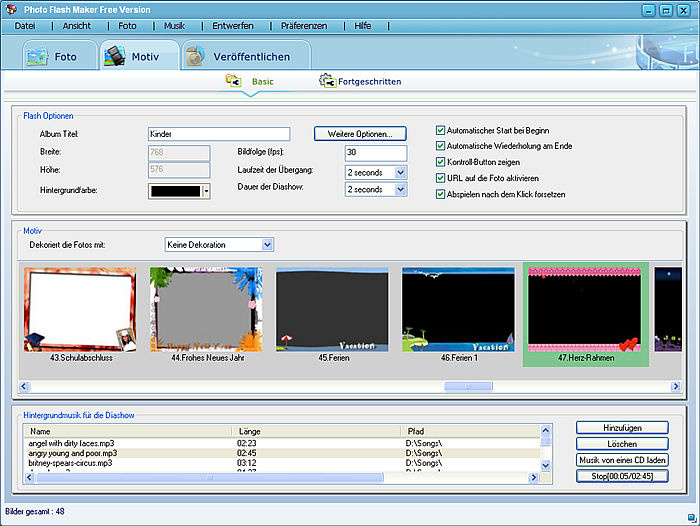The image size is (700, 526).
Task: Uncheck URL auf die Foto aktivieren
Action: click(441, 178)
